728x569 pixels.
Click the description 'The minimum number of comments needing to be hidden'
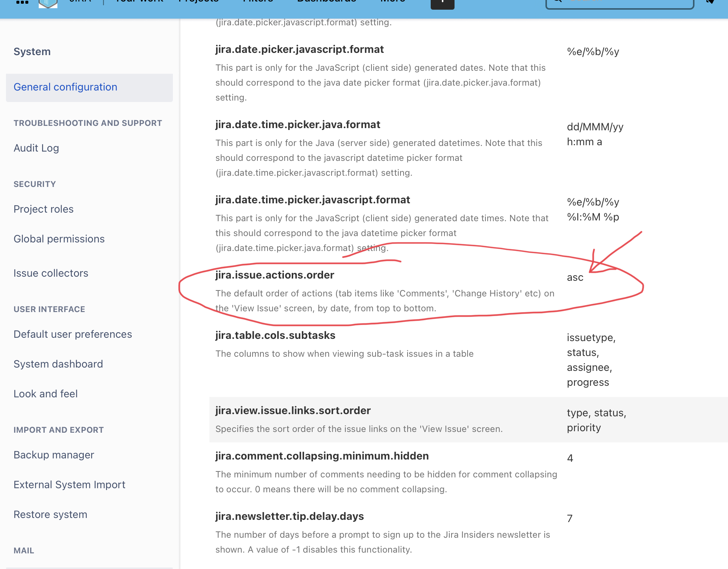(x=386, y=482)
